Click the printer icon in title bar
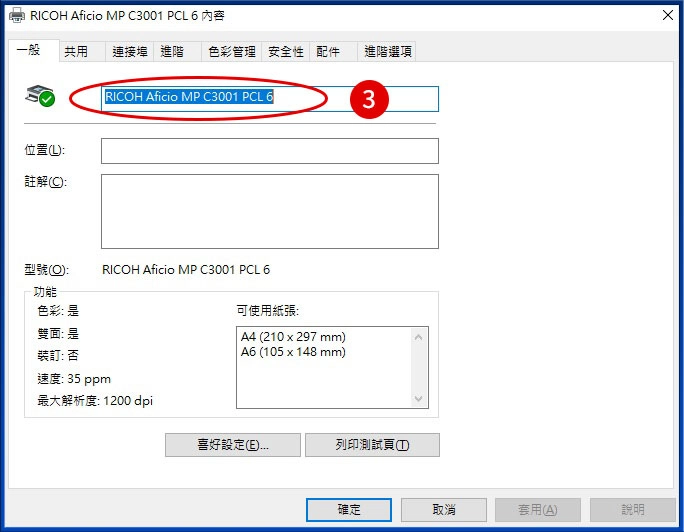The height and width of the screenshot is (532, 684). click(17, 15)
